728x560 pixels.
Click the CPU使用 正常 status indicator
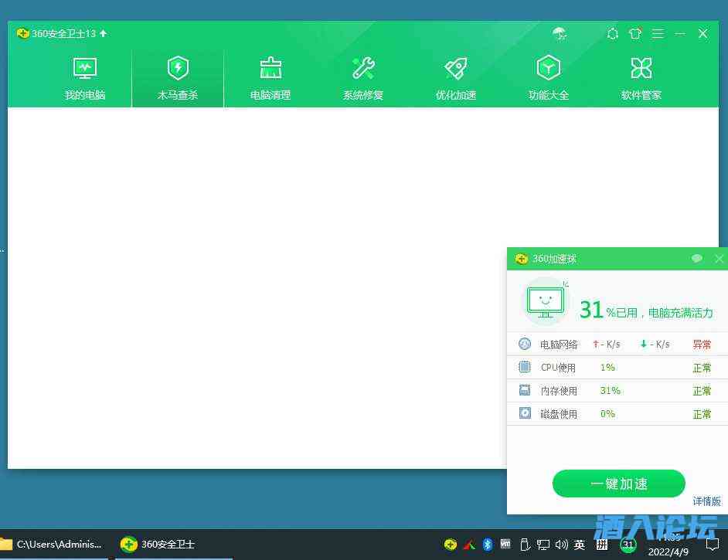coord(702,368)
